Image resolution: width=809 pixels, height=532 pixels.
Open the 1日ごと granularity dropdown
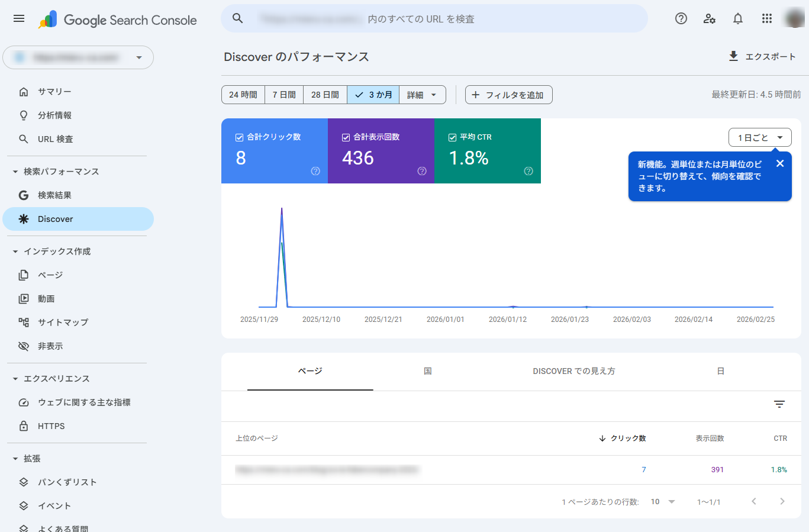pyautogui.click(x=760, y=137)
